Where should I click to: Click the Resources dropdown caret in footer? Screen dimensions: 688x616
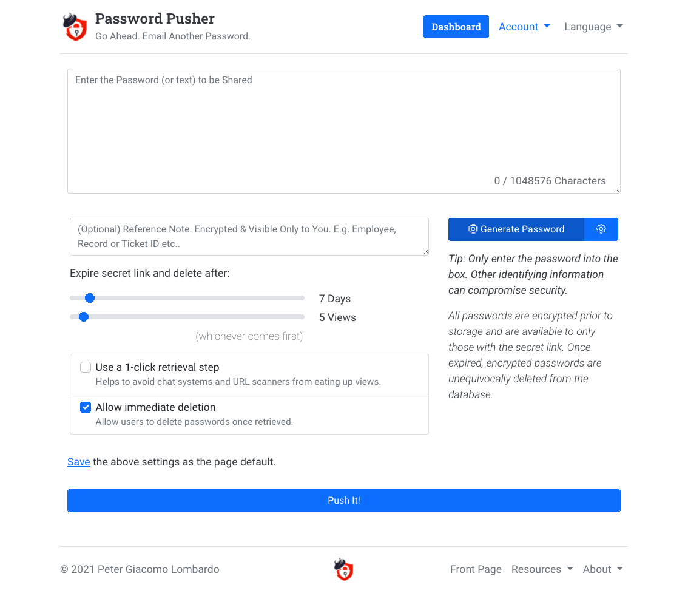tap(569, 569)
